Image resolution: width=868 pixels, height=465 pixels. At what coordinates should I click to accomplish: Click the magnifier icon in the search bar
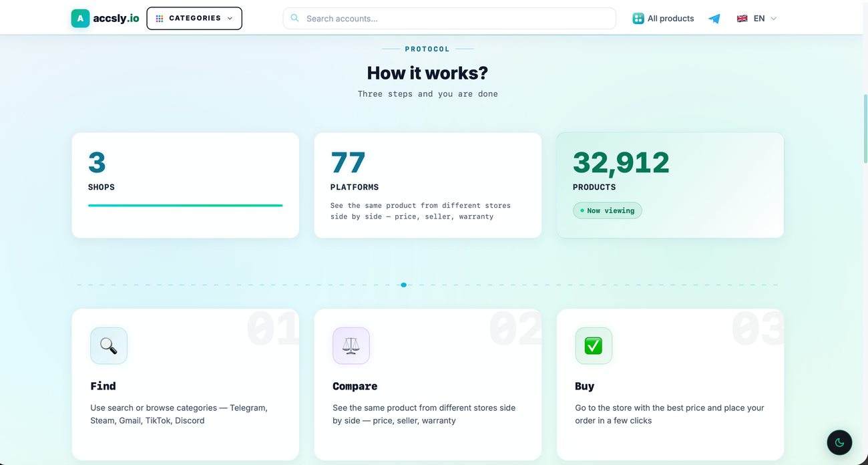coord(294,19)
